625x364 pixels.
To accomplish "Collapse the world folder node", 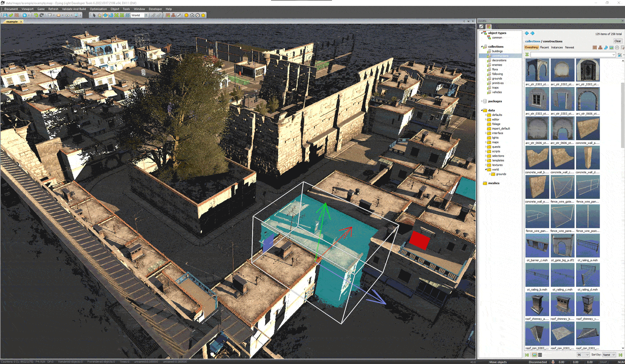I will point(486,170).
